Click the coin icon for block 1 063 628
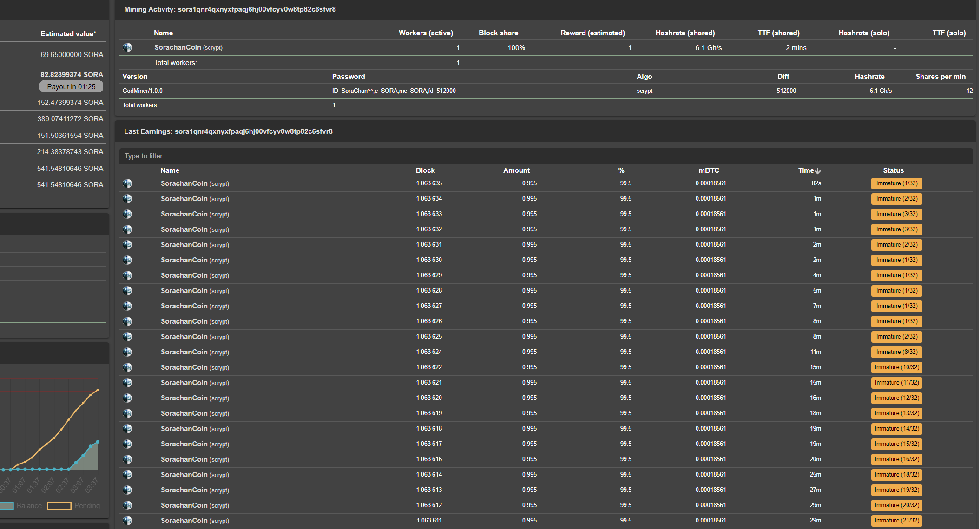Image resolution: width=980 pixels, height=529 pixels. pyautogui.click(x=127, y=291)
